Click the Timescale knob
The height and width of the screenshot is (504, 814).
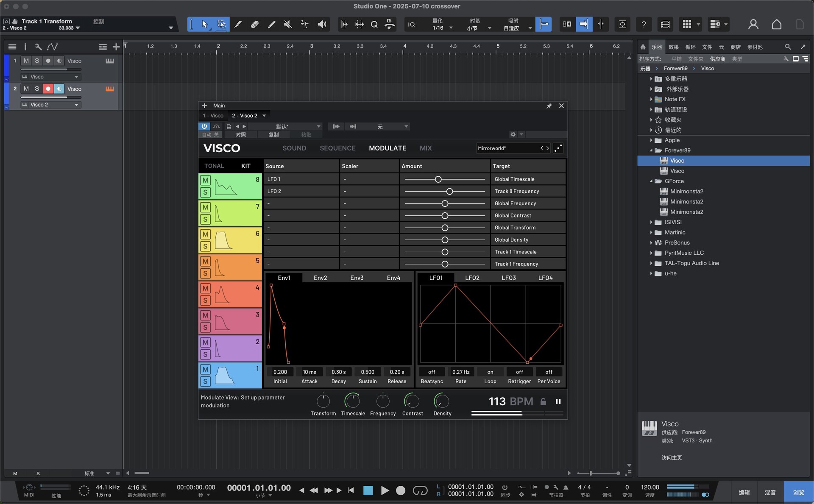[352, 401]
